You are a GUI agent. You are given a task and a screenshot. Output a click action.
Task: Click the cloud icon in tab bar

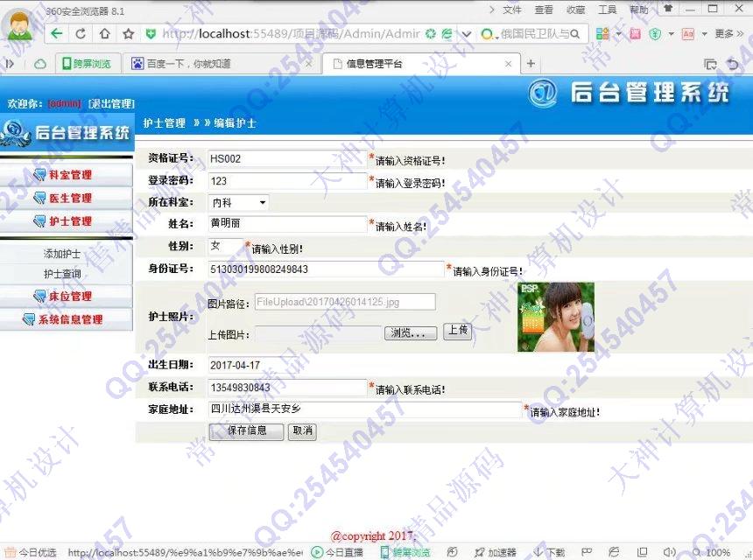40,63
